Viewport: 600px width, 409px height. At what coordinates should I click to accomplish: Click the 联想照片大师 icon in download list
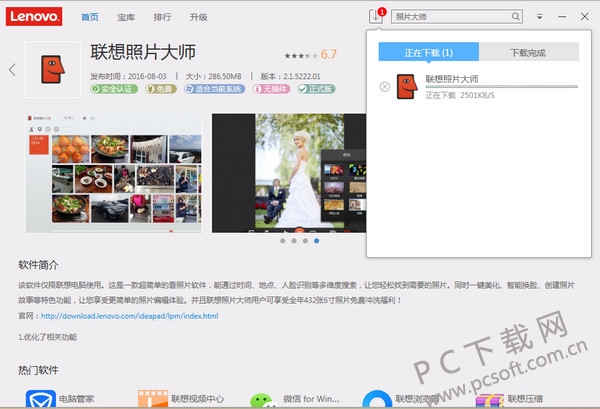point(407,86)
